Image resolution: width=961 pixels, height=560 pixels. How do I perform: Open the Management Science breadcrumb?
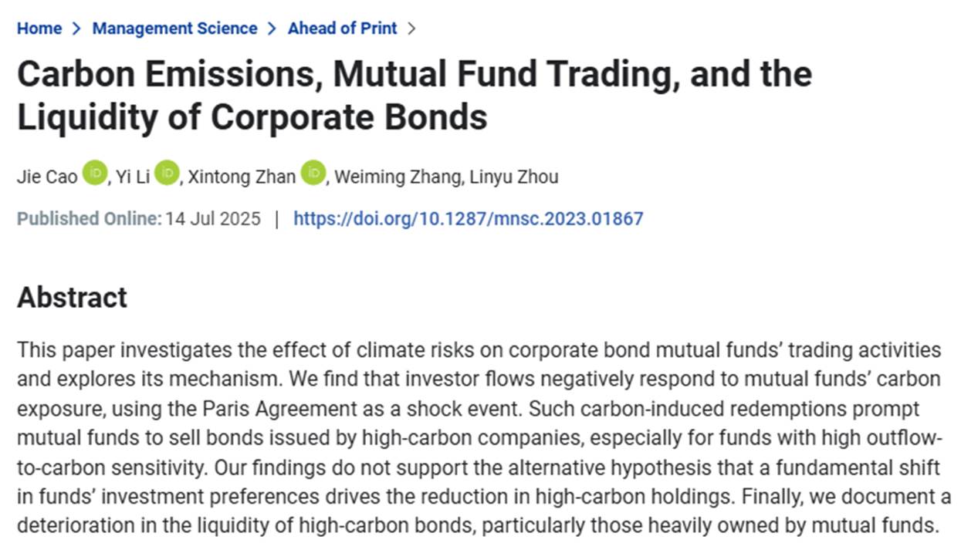[x=174, y=29]
